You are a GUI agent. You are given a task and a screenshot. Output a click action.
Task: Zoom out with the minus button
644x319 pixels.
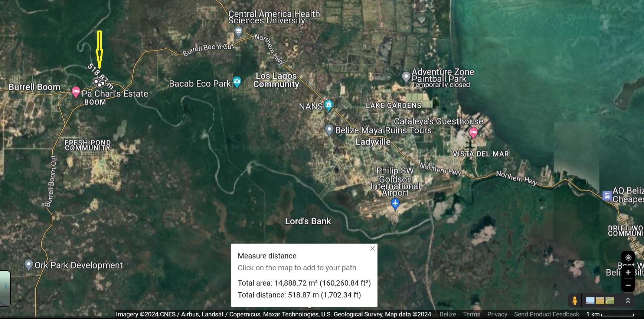(x=628, y=285)
